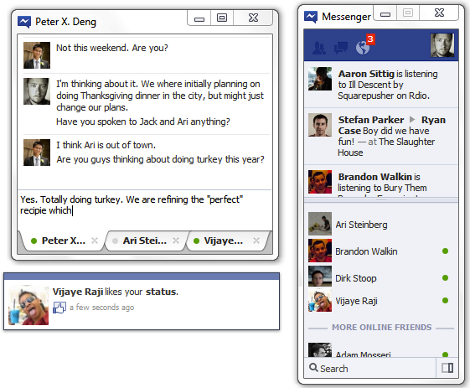Click the Messenger logo icon in title bar
470x388 pixels.
[x=311, y=16]
